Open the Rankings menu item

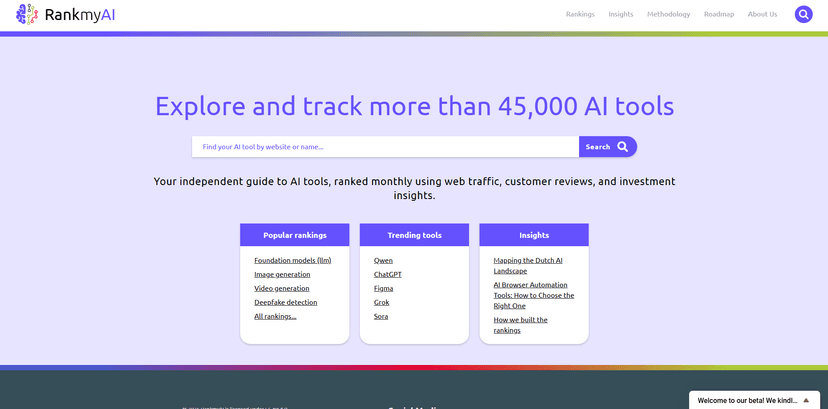[x=580, y=14]
